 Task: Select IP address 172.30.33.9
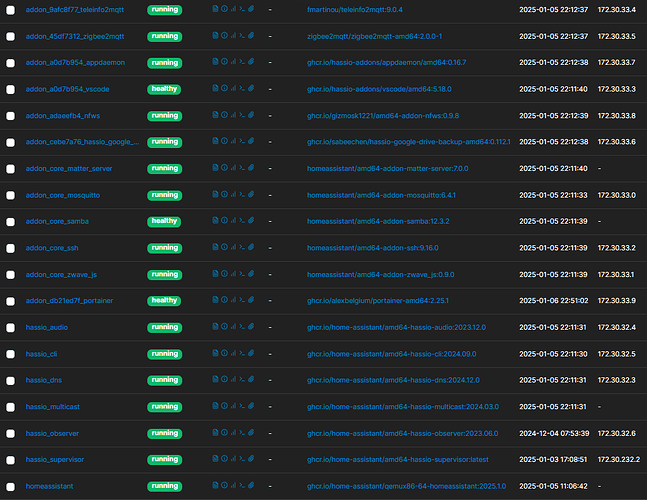coord(616,301)
